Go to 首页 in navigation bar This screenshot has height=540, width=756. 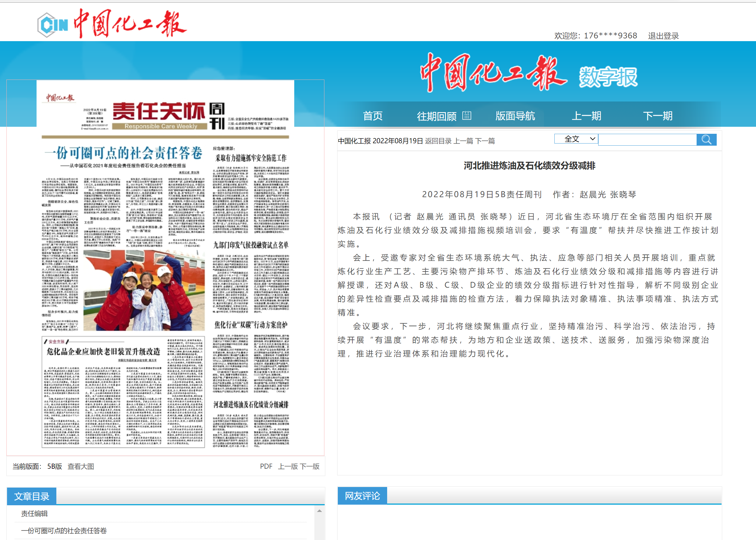pos(373,116)
